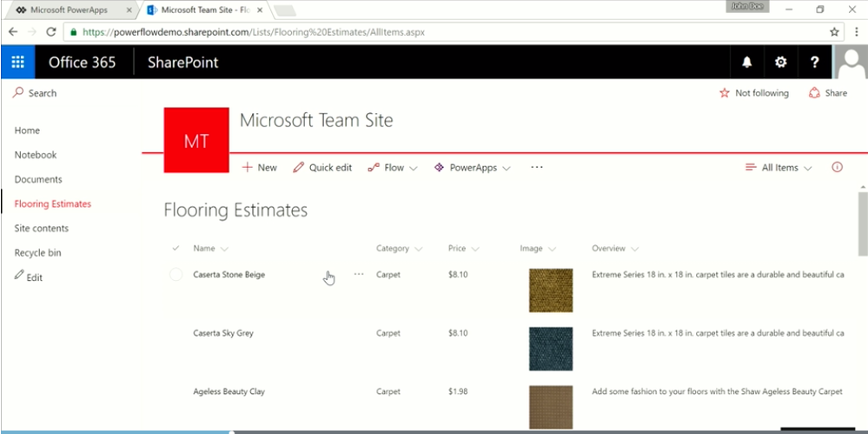Open the command bar more options ellipsis
Screen dimensions: 868x434
click(536, 167)
